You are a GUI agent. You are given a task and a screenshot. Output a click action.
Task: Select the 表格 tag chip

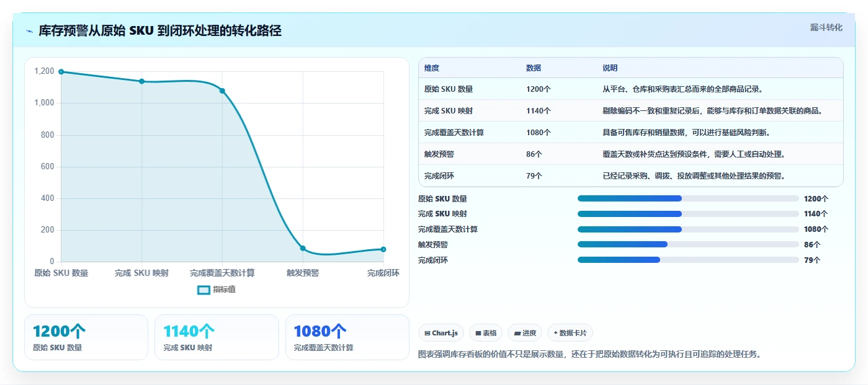click(x=486, y=333)
